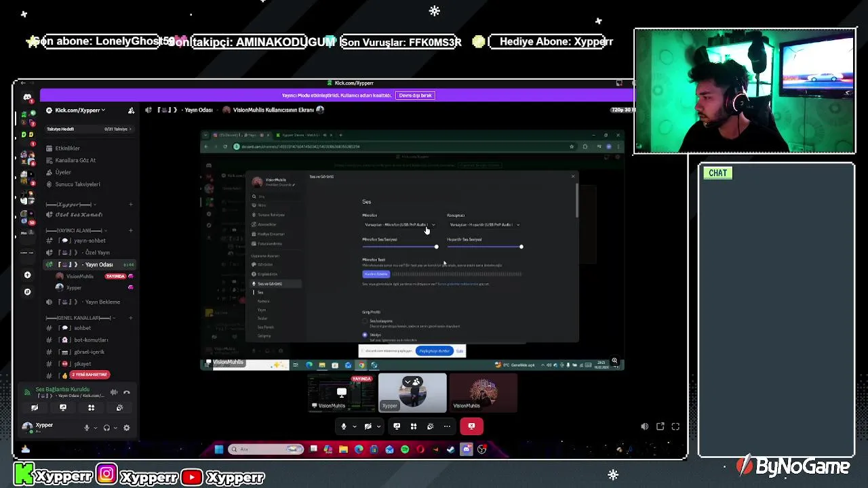The height and width of the screenshot is (488, 868).
Task: Select the Yayın Odası voice channel
Action: click(90, 264)
